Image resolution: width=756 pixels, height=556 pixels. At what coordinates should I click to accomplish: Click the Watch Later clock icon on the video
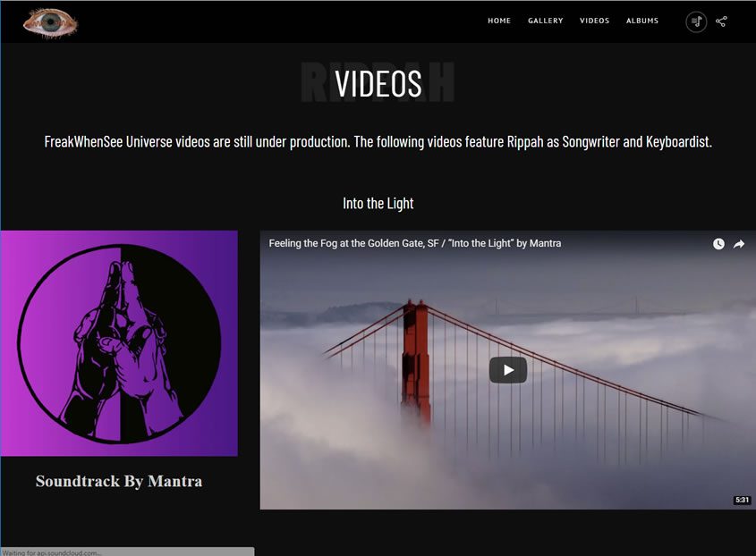point(718,244)
